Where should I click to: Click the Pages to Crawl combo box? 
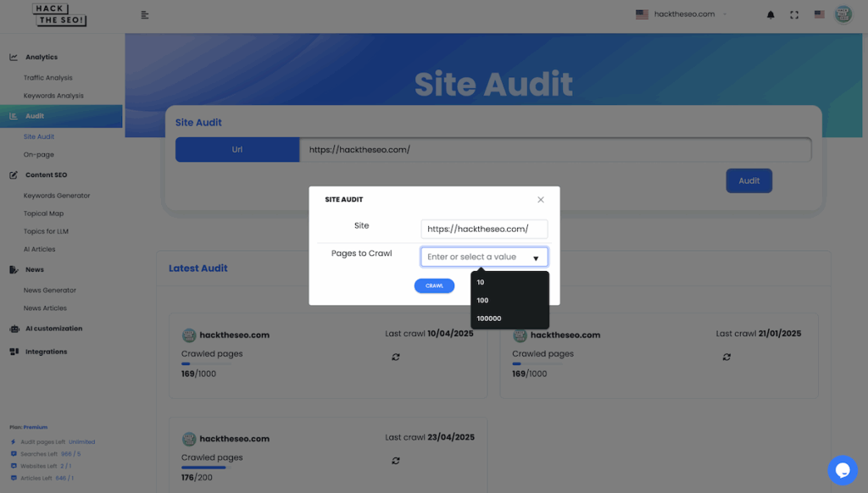click(x=484, y=257)
